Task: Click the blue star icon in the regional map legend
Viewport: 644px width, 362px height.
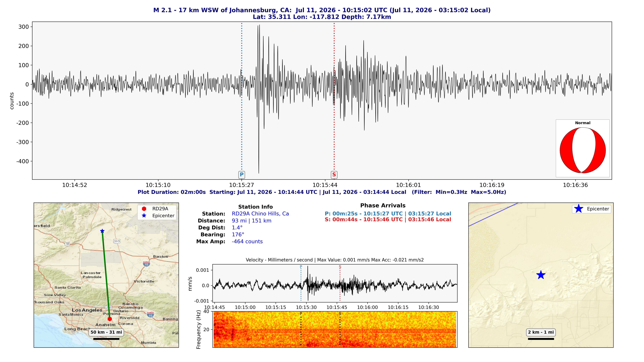Action: [x=144, y=216]
